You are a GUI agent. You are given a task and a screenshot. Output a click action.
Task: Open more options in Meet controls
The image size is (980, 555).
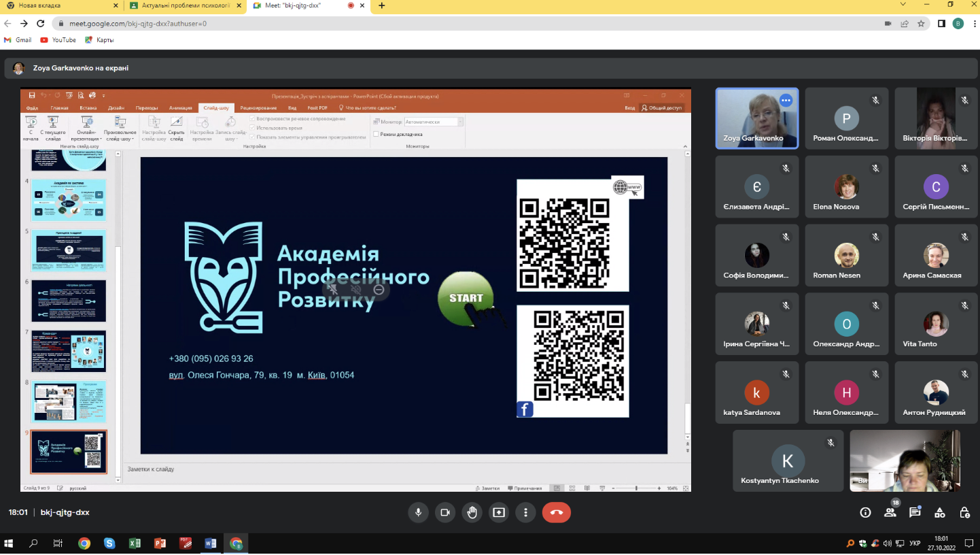tap(525, 512)
